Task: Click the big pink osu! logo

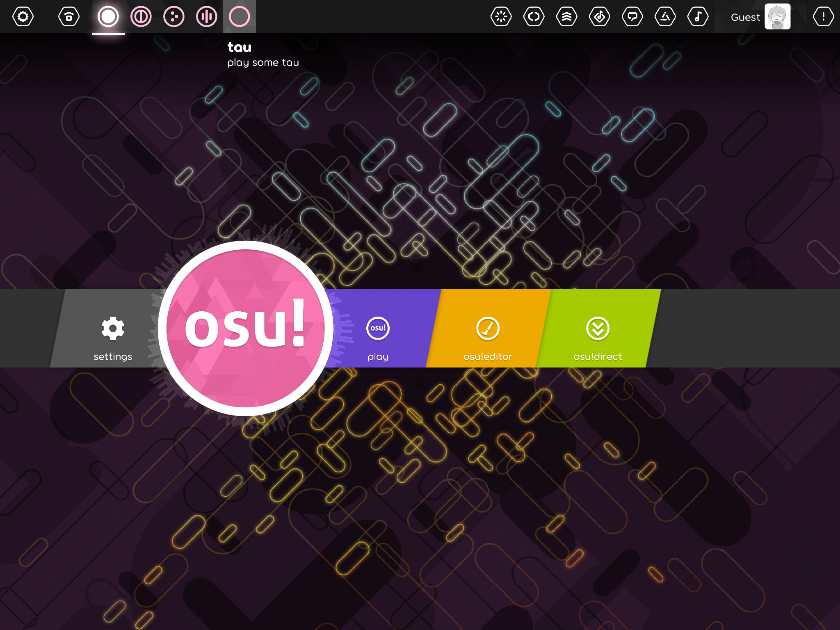Action: point(245,328)
